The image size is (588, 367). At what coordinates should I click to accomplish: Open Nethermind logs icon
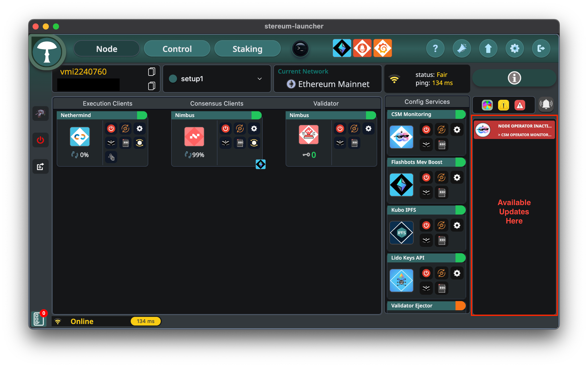111,143
